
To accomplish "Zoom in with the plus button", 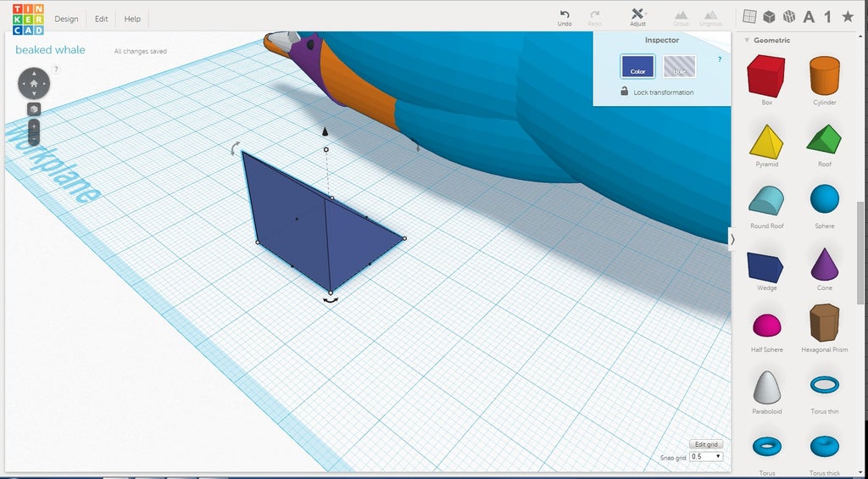I will (34, 126).
